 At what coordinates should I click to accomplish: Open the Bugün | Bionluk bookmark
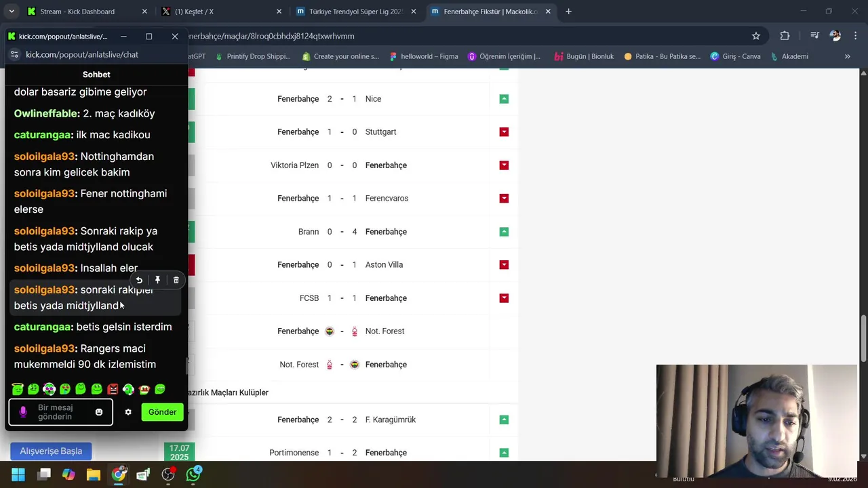click(x=584, y=56)
